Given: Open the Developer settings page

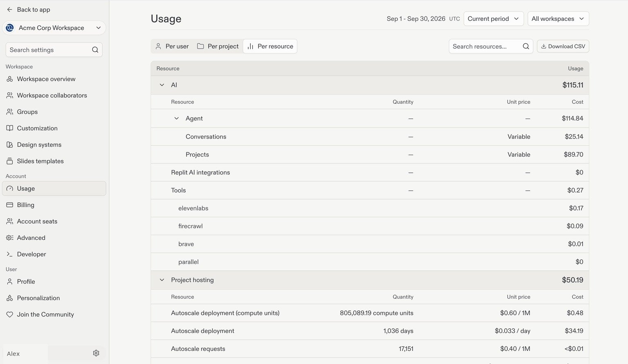Looking at the screenshot, I should pos(54,254).
